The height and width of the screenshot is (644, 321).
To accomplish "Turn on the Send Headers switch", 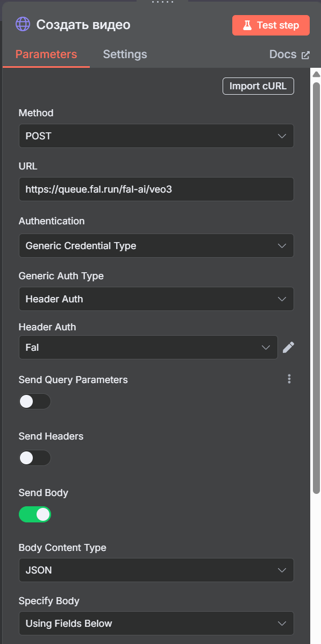I will tap(35, 457).
